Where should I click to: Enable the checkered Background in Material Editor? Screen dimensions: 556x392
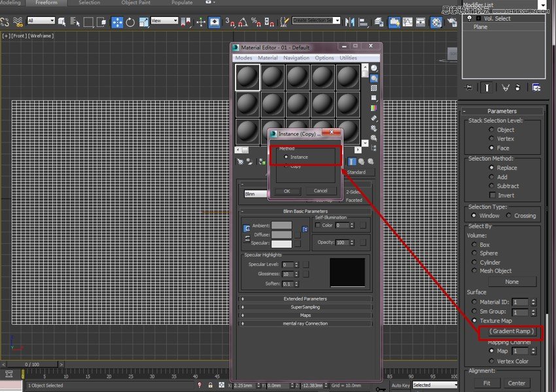374,88
